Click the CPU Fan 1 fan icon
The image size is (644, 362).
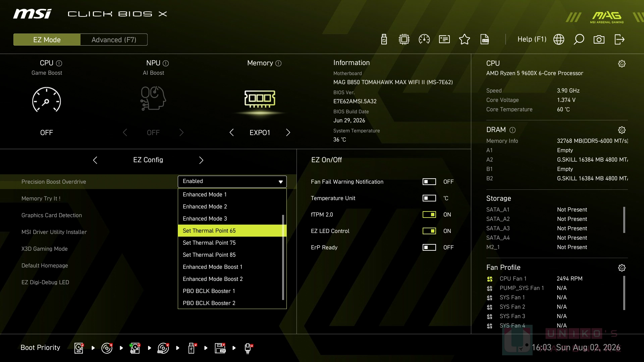coord(490,279)
